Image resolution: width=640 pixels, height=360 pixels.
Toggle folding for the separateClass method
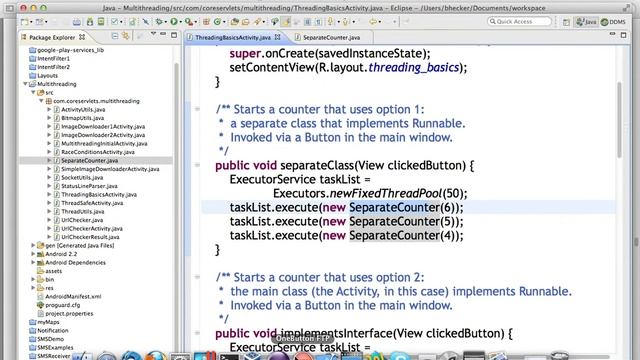click(x=198, y=165)
